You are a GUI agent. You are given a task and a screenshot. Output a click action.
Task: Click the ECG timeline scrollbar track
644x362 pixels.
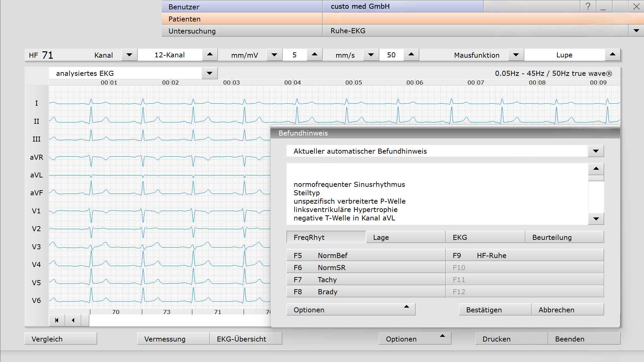180,321
